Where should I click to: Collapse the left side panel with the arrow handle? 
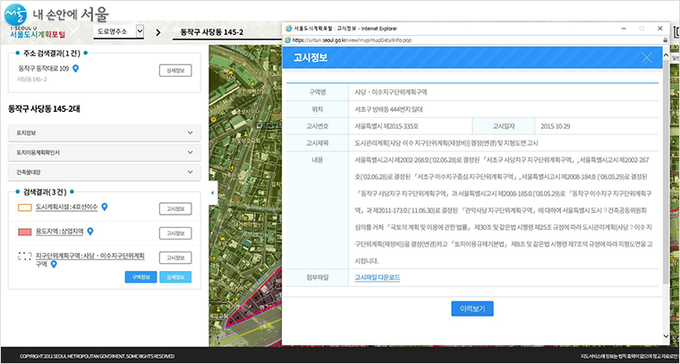coord(212,191)
